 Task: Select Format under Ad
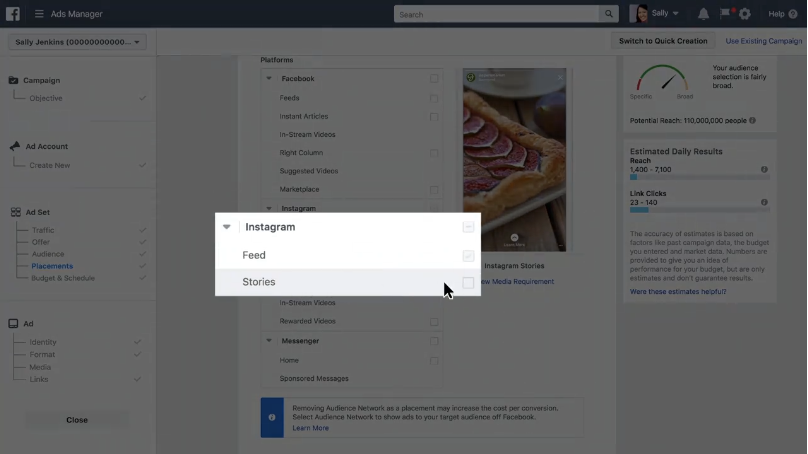coord(42,354)
